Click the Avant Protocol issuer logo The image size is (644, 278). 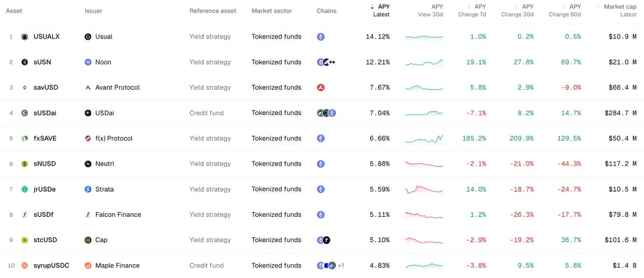point(88,87)
